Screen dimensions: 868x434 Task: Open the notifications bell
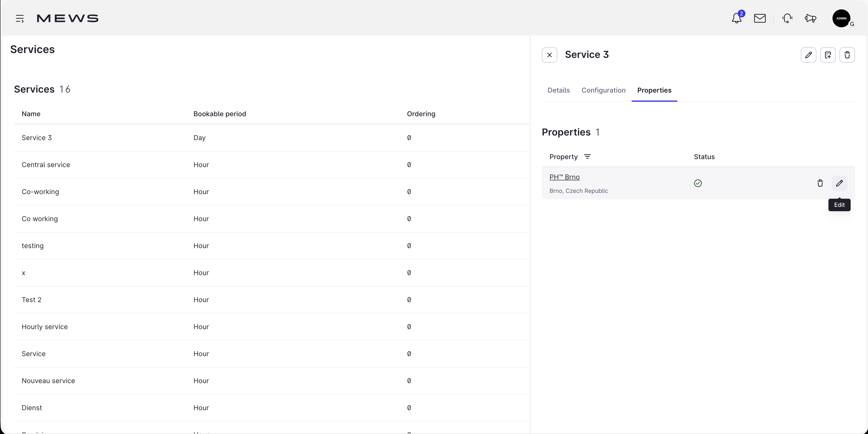[x=737, y=18]
